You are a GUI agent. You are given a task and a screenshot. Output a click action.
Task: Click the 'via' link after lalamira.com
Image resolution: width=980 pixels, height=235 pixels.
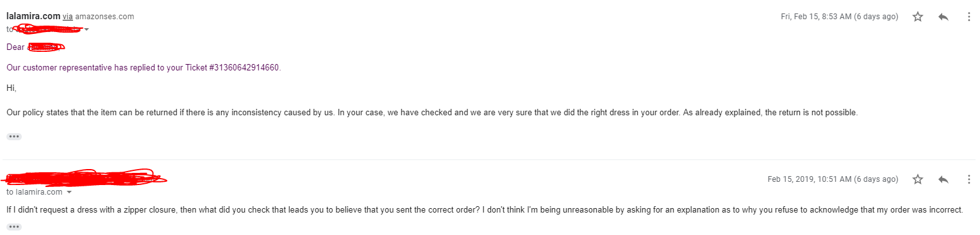[x=67, y=17]
